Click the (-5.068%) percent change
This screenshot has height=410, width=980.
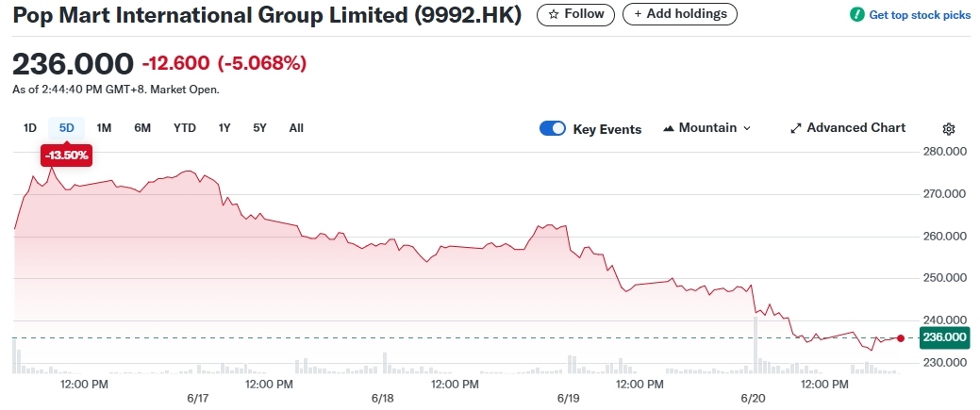pyautogui.click(x=262, y=64)
